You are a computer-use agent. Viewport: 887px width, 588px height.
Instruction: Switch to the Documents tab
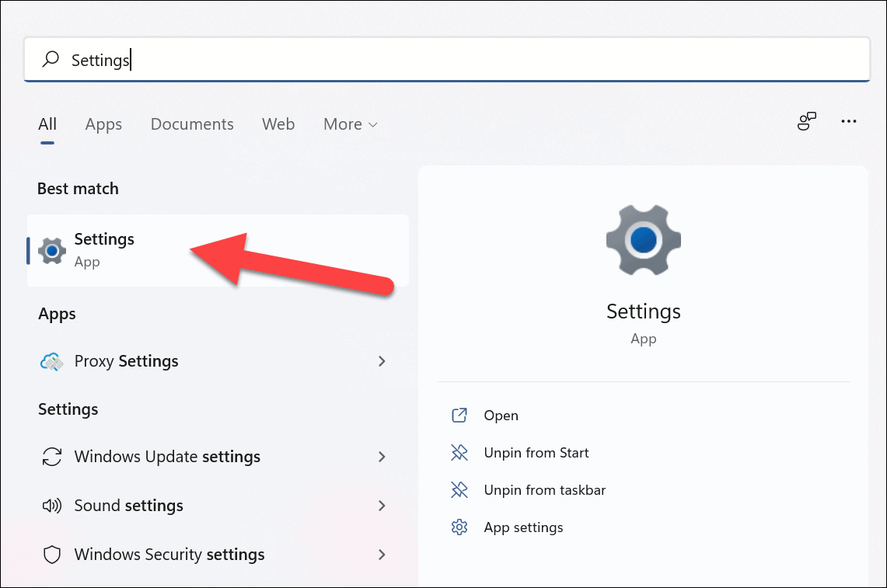[x=192, y=124]
